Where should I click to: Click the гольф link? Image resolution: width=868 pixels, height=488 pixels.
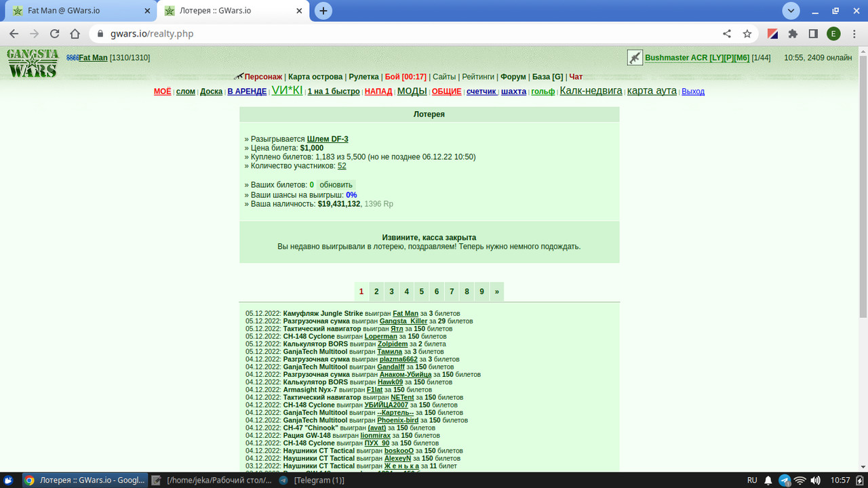(x=542, y=91)
